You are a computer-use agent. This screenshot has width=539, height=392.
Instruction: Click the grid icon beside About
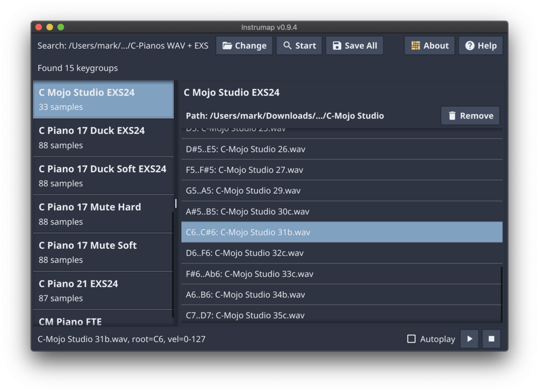click(x=416, y=46)
